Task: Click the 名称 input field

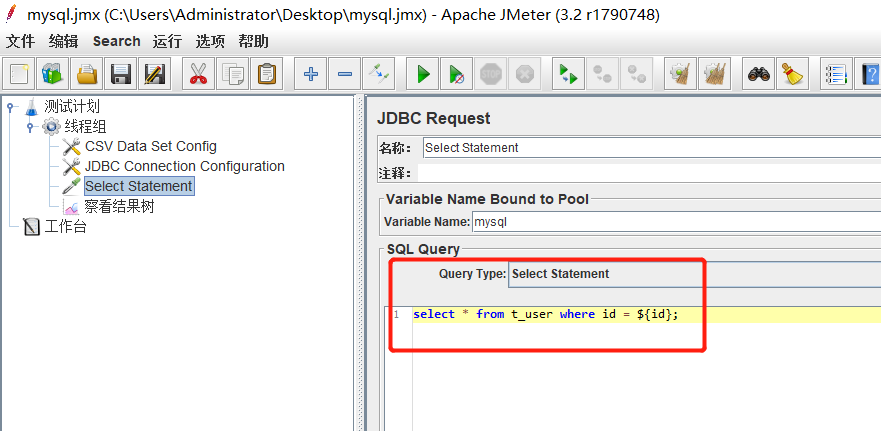Action: (652, 148)
